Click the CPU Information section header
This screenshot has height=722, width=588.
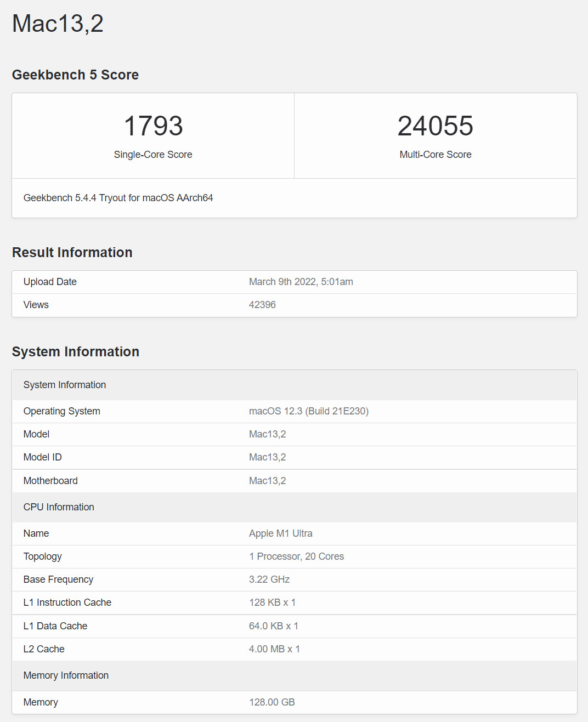click(59, 507)
